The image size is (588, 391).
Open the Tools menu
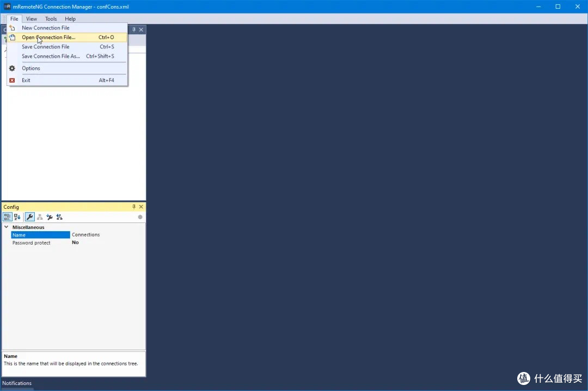tap(51, 18)
